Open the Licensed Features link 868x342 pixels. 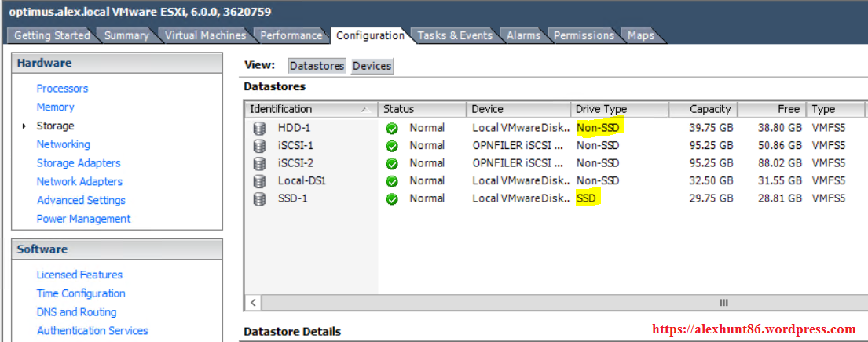[x=79, y=275]
